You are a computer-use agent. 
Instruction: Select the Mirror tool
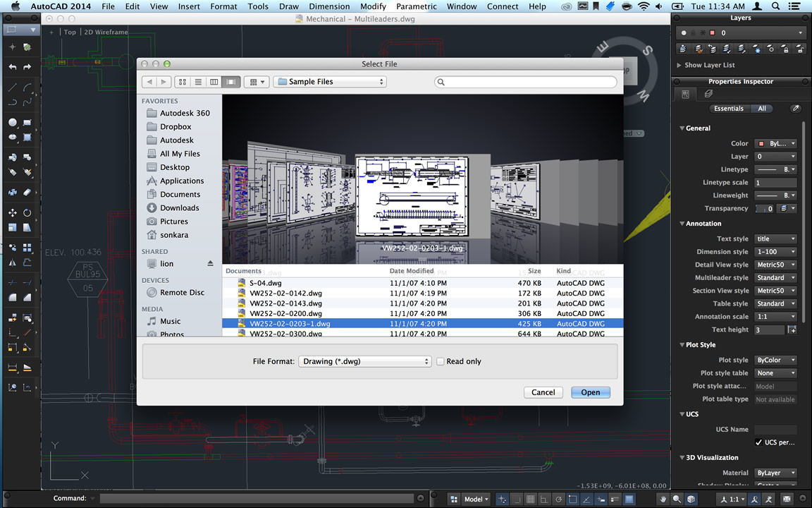[13, 262]
